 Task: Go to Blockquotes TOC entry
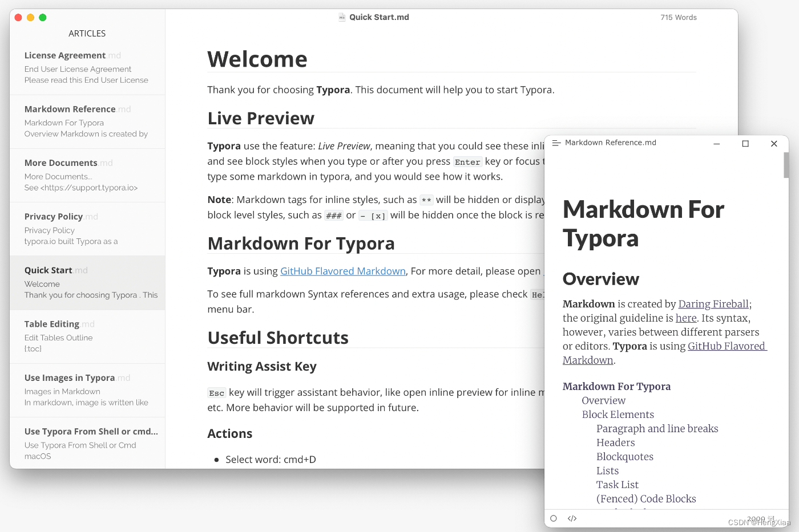(x=625, y=457)
